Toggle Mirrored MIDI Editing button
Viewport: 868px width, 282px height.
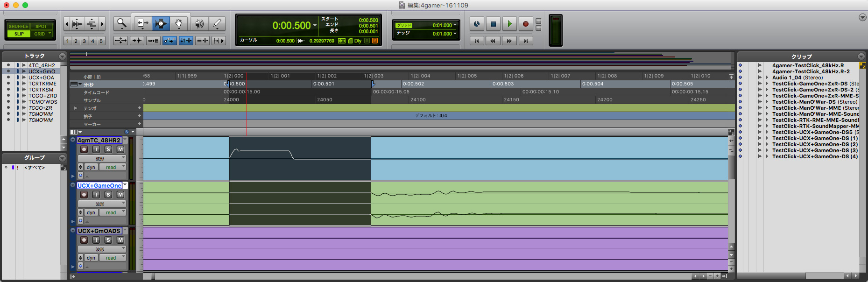[x=153, y=41]
